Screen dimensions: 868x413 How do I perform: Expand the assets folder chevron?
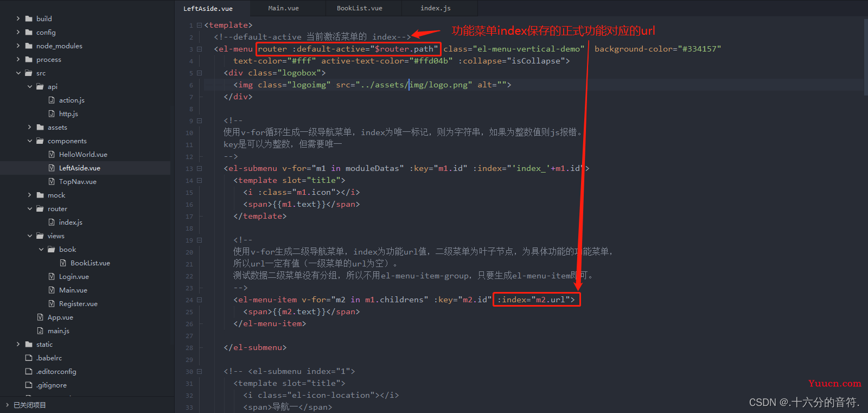(x=29, y=127)
